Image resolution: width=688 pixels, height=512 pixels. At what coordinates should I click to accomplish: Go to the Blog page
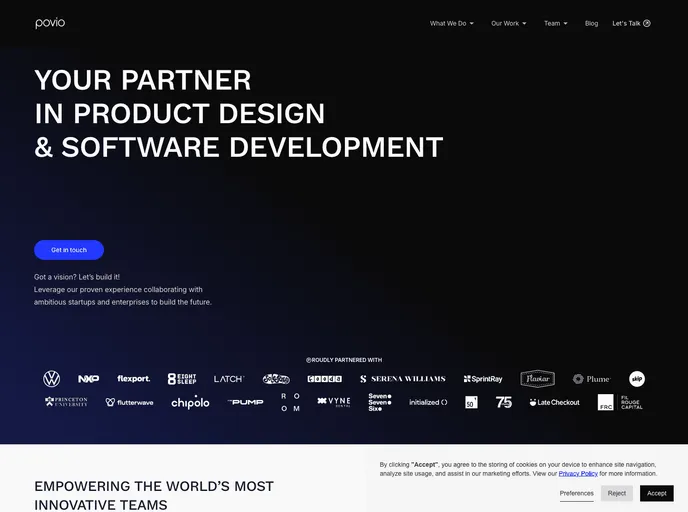point(591,23)
